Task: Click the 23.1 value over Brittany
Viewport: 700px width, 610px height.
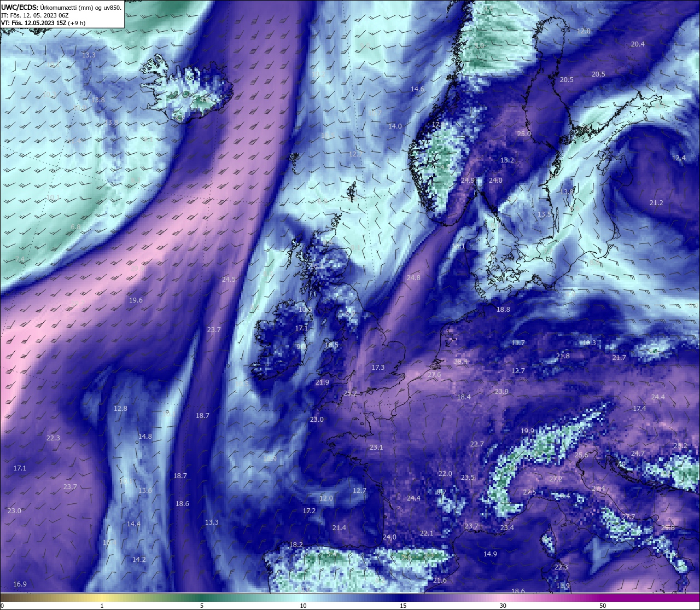Action: pos(376,448)
